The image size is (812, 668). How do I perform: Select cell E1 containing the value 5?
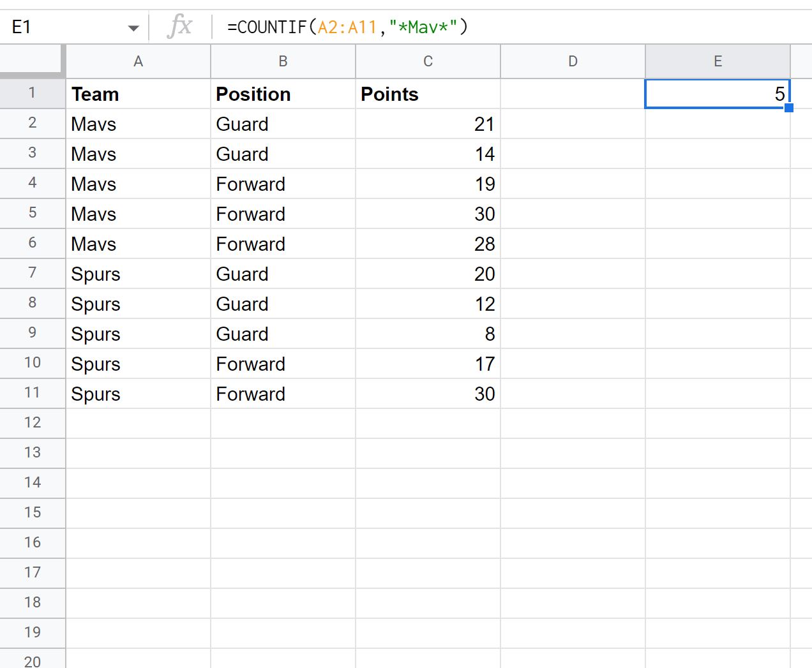[718, 94]
